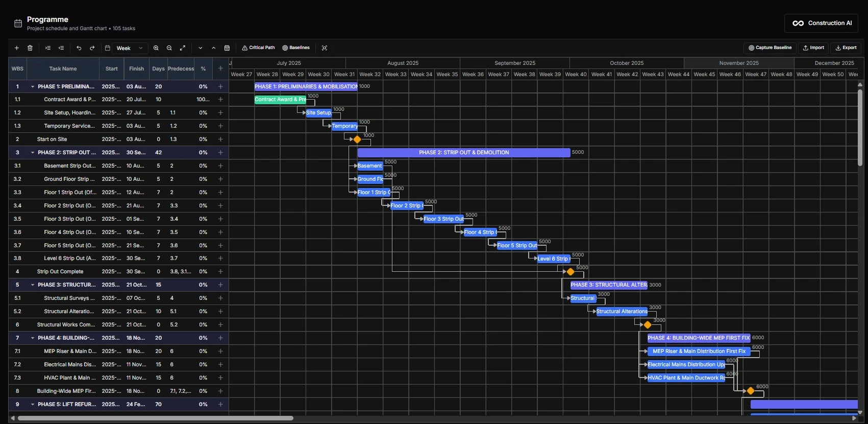The width and height of the screenshot is (868, 424).
Task: Click the plus icon on the Electrical Mains Dis... row
Action: click(x=220, y=365)
